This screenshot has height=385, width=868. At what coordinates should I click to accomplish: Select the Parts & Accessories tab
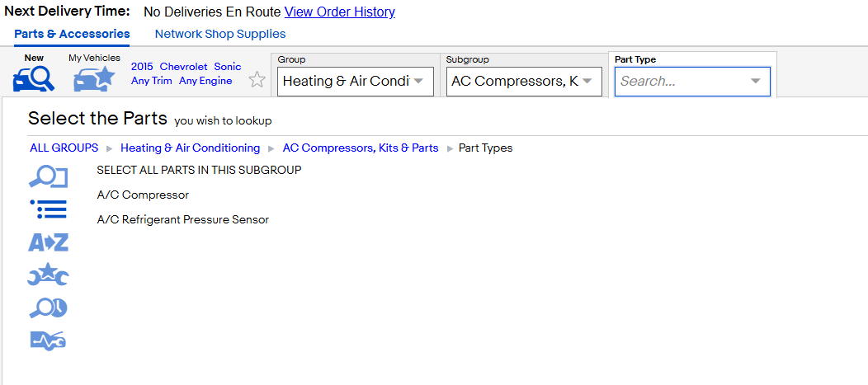(x=72, y=34)
